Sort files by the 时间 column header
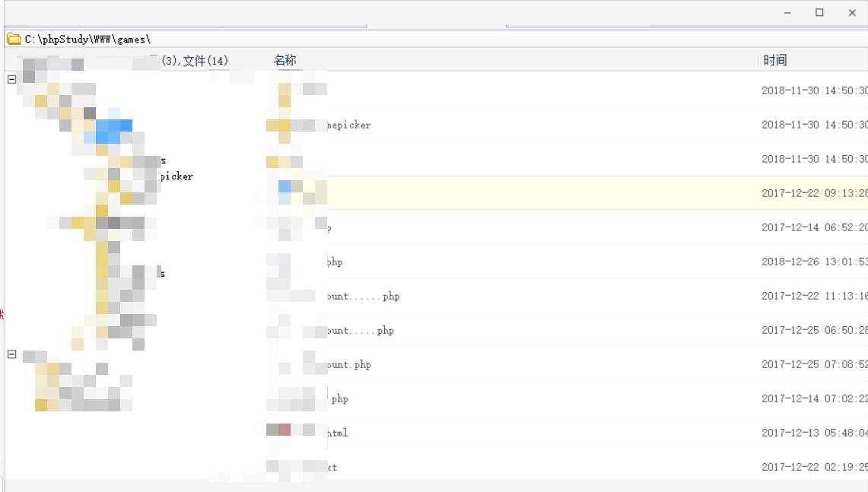Screen dimensions: 868x492 pos(774,59)
